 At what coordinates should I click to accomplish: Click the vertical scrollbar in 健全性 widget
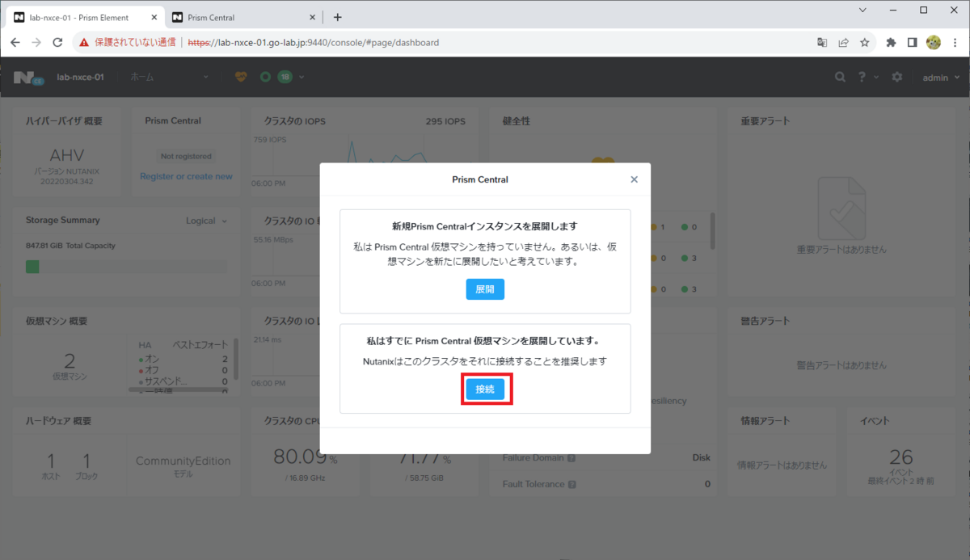pyautogui.click(x=712, y=231)
